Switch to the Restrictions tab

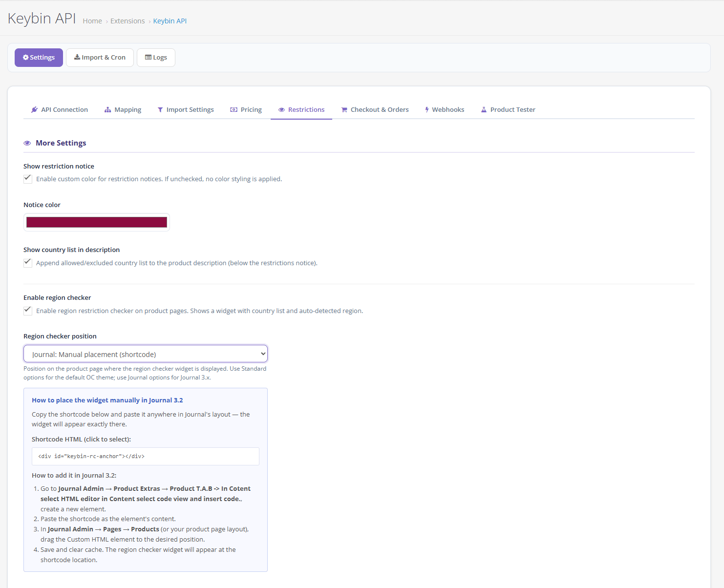click(301, 110)
